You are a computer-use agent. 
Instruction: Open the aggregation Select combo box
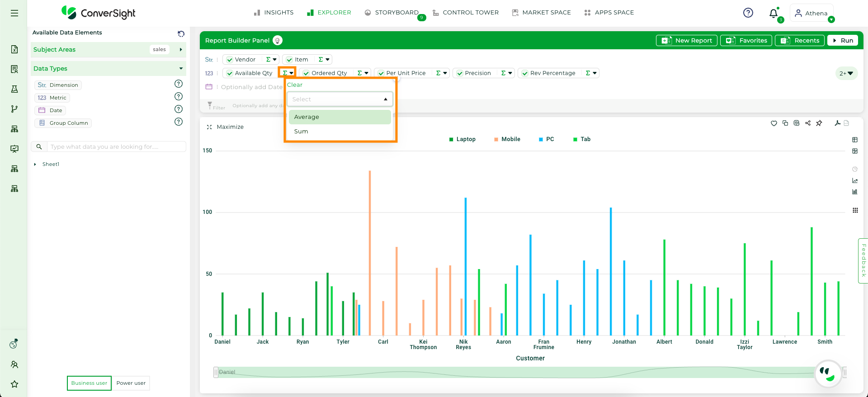tap(340, 99)
